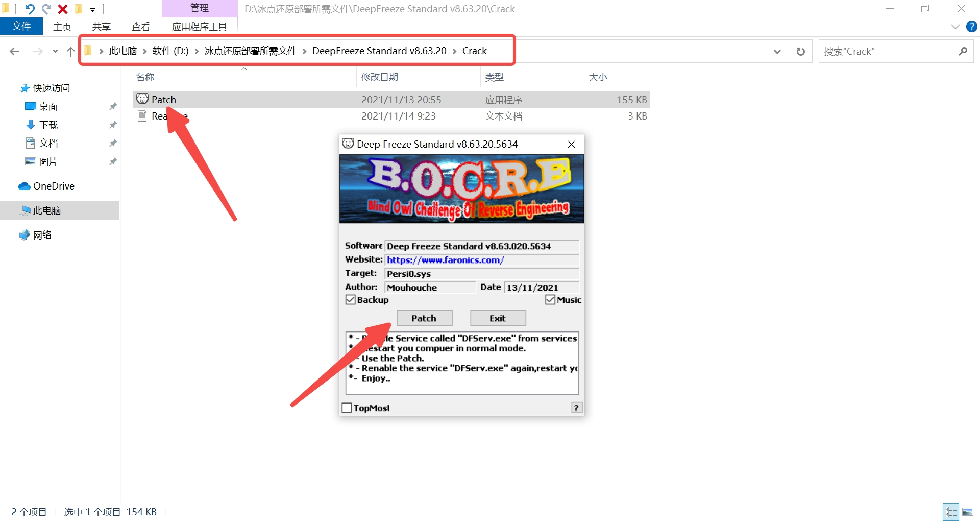Viewport: 980px width, 521px height.
Task: Click the Author Mouhouche field
Action: coord(430,288)
